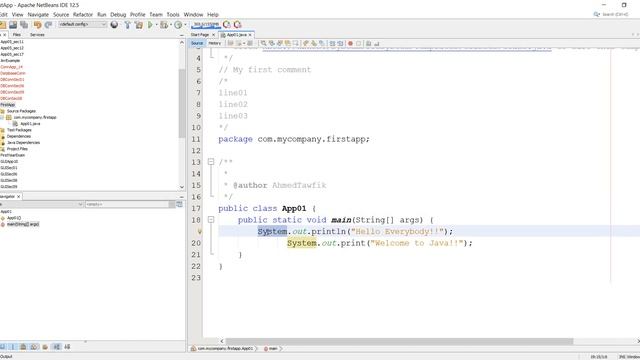Image resolution: width=640 pixels, height=360 pixels.
Task: Open the default config combo box
Action: point(82,24)
